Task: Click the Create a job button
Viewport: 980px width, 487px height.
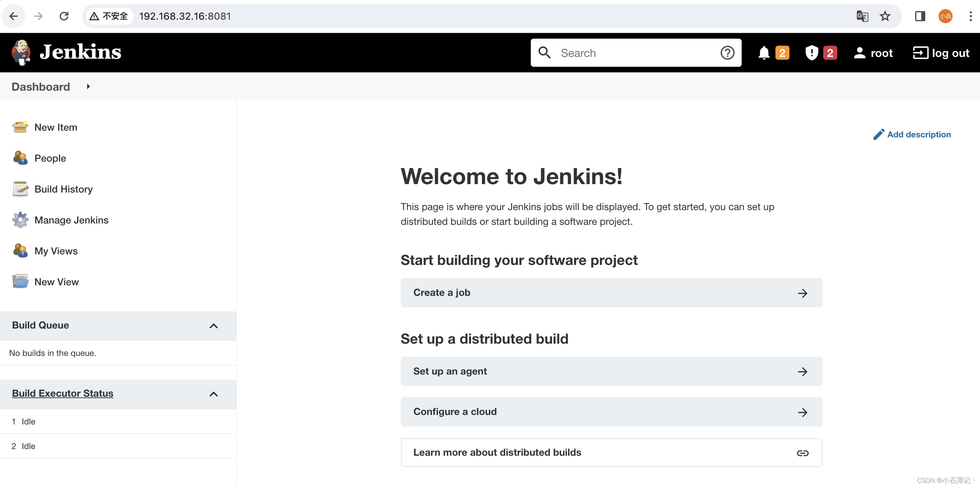Action: (611, 293)
